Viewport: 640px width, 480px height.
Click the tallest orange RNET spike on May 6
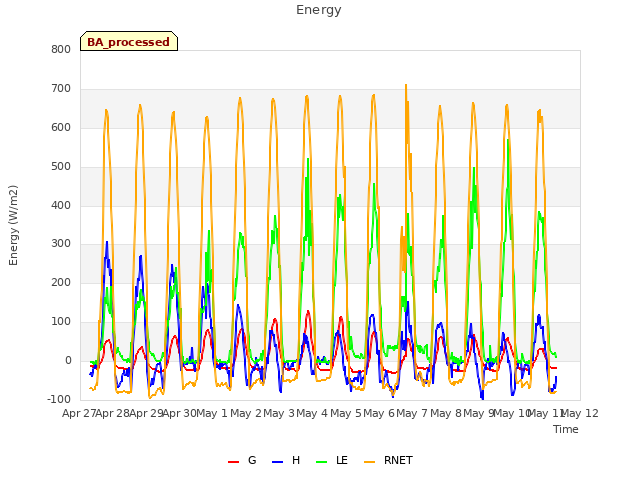(x=406, y=85)
